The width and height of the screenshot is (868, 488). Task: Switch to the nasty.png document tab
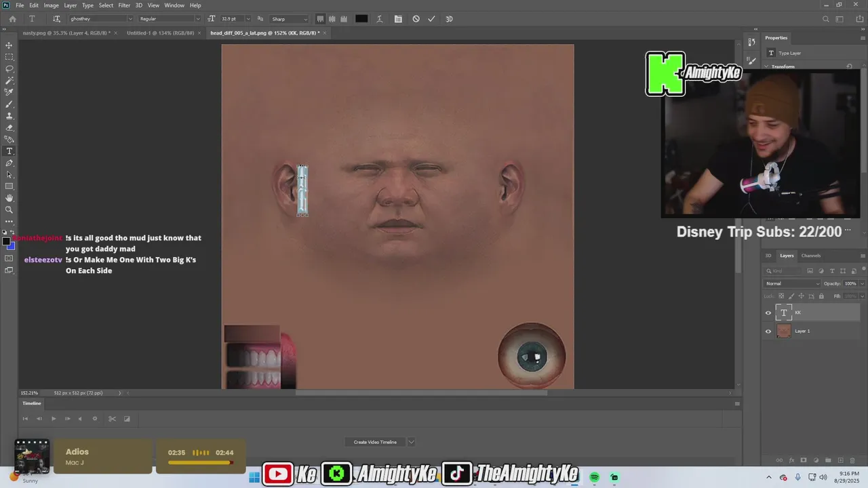coord(66,33)
